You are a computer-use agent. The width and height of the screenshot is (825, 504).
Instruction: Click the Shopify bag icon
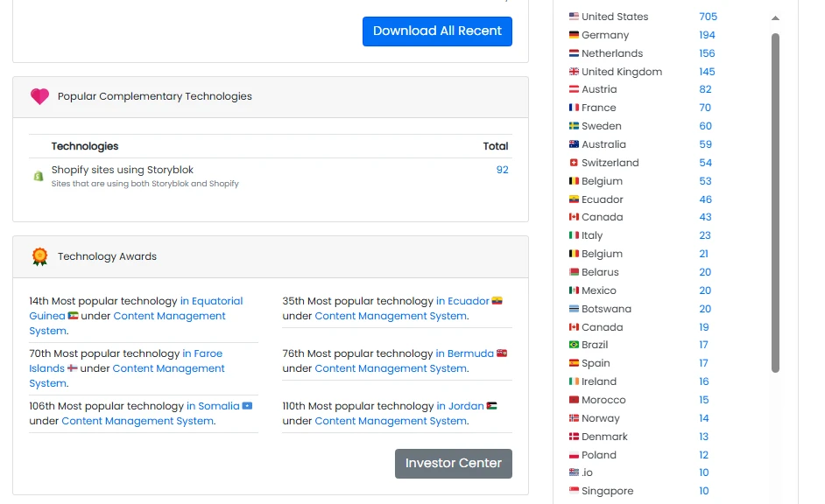(x=38, y=176)
